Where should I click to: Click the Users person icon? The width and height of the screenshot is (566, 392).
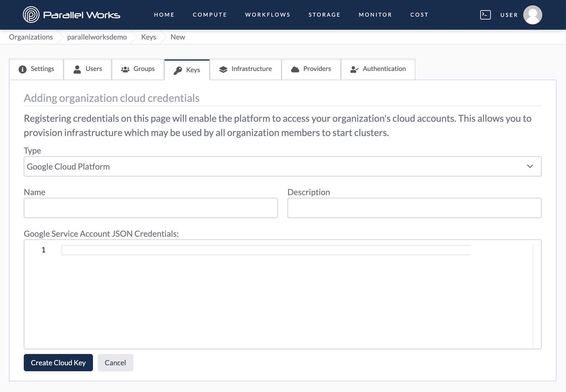tap(77, 69)
